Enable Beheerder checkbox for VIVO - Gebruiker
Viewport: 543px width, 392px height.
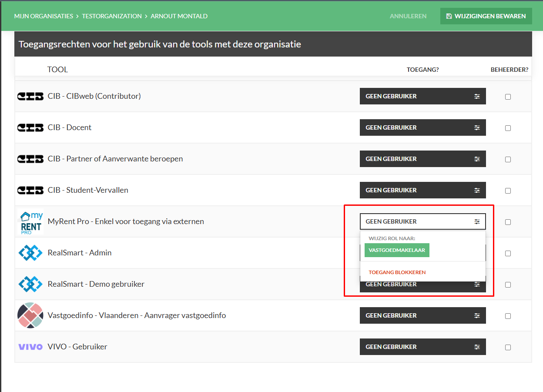pos(508,347)
